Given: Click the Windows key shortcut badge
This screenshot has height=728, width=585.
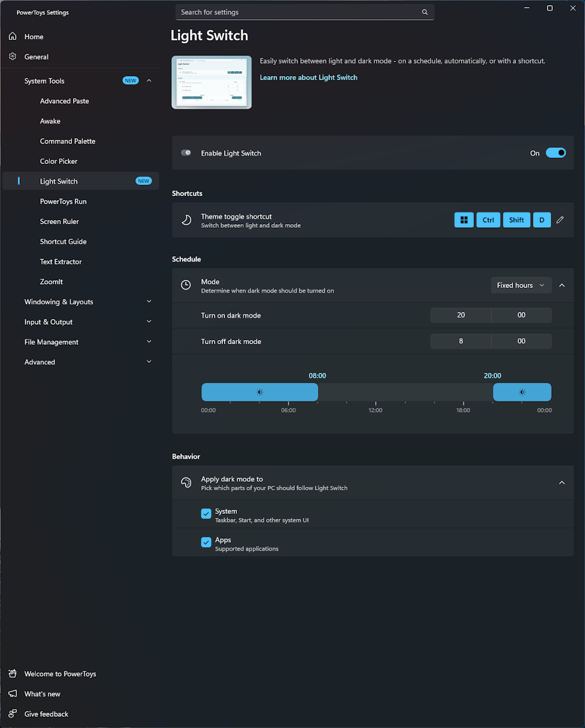Looking at the screenshot, I should coord(464,220).
